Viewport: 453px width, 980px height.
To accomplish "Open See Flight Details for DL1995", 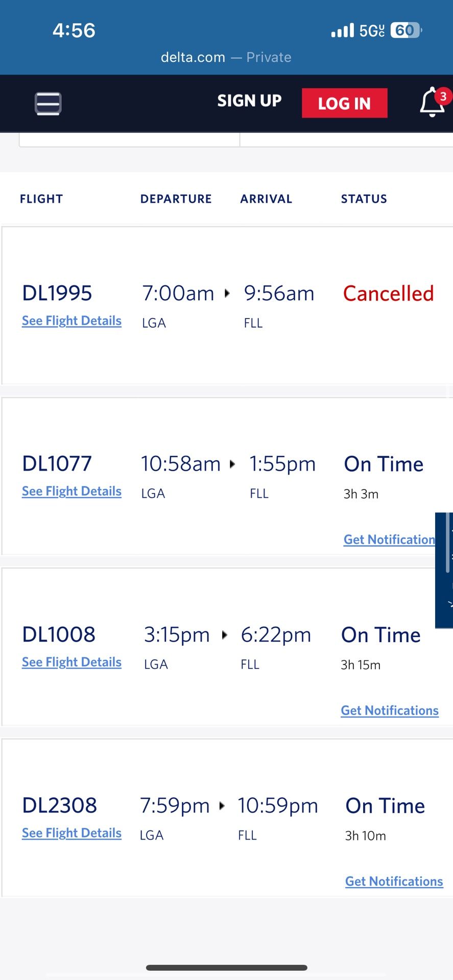I will coord(71,321).
